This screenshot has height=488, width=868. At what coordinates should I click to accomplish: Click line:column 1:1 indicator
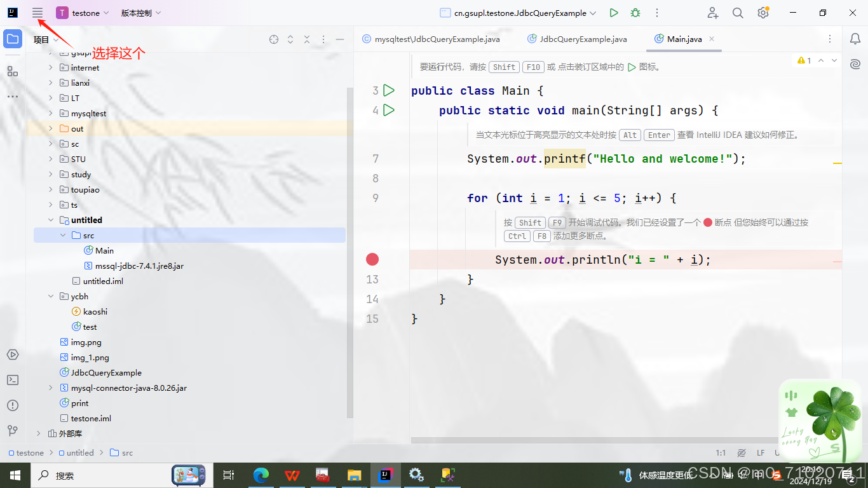coord(721,453)
